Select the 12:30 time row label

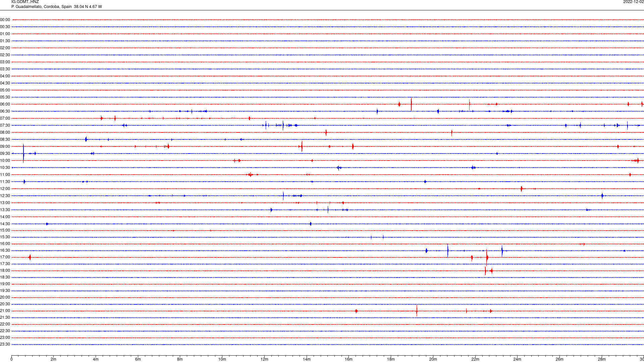point(5,196)
